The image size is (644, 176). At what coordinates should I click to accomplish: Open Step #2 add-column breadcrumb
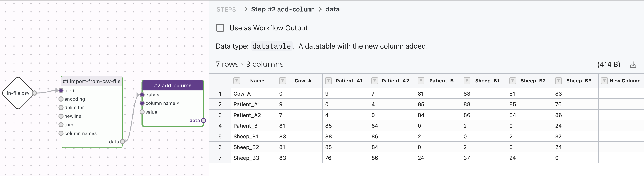pyautogui.click(x=282, y=10)
